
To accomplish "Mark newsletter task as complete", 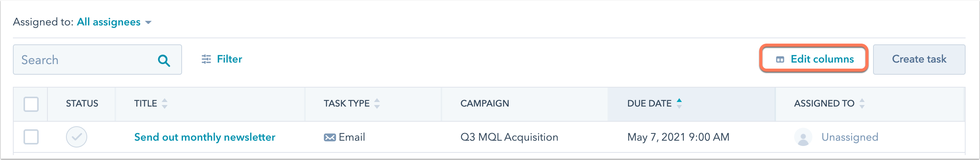I will tap(77, 137).
